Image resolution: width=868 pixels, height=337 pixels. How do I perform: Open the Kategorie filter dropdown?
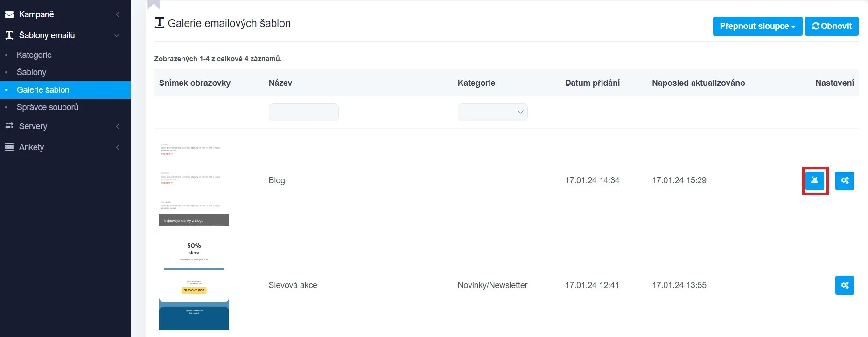(x=492, y=112)
